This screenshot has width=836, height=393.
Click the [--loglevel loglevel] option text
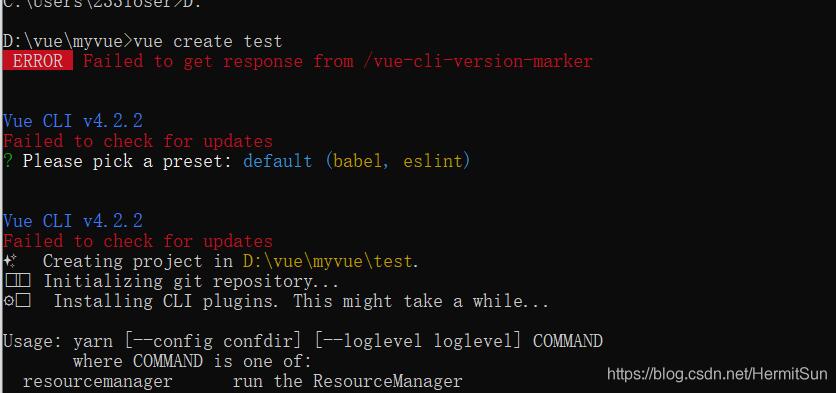pyautogui.click(x=417, y=341)
